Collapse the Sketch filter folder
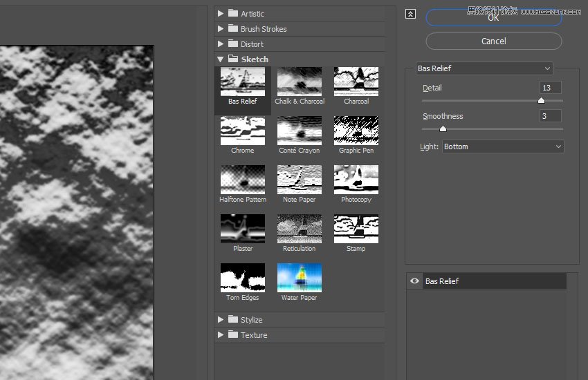Viewport: 588px width, 380px height. pyautogui.click(x=221, y=59)
